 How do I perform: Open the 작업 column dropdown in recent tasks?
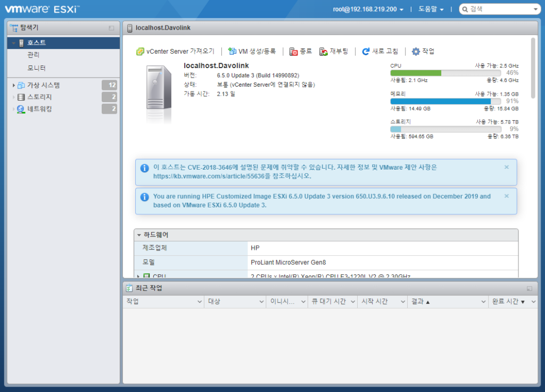click(x=200, y=302)
